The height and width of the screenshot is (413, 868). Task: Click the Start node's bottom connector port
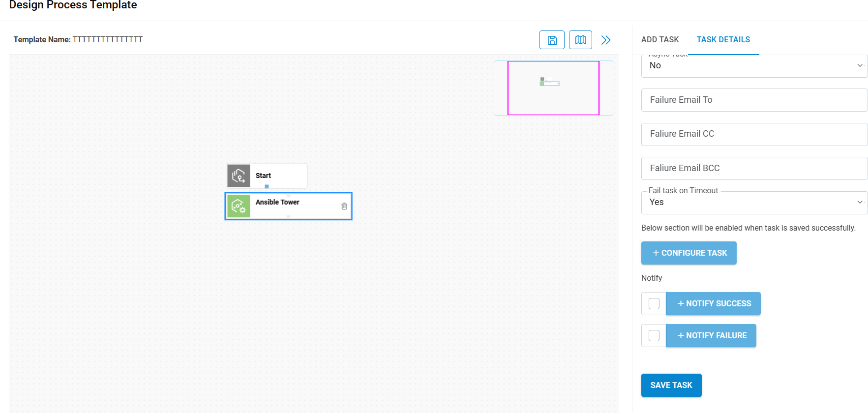pyautogui.click(x=267, y=186)
